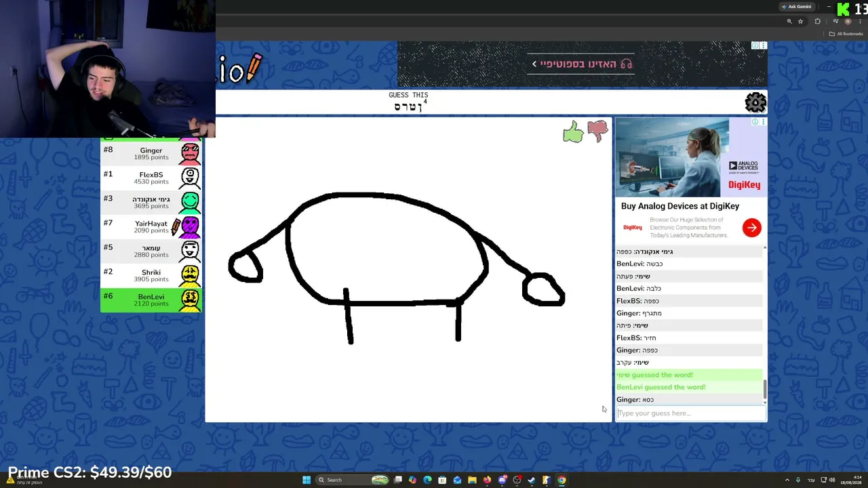Select the FlexBS 4530 points row
The width and height of the screenshot is (868, 488).
(151, 178)
